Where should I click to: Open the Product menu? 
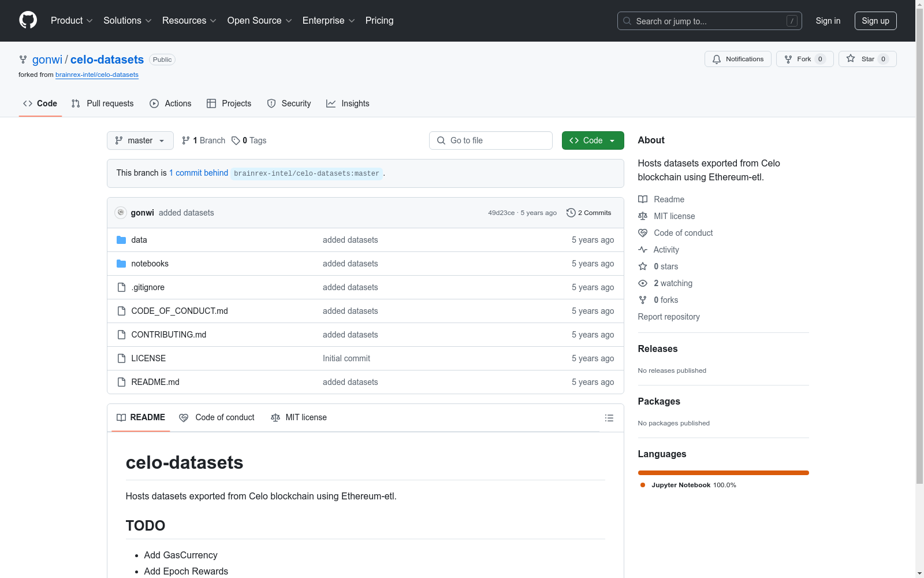point(72,20)
